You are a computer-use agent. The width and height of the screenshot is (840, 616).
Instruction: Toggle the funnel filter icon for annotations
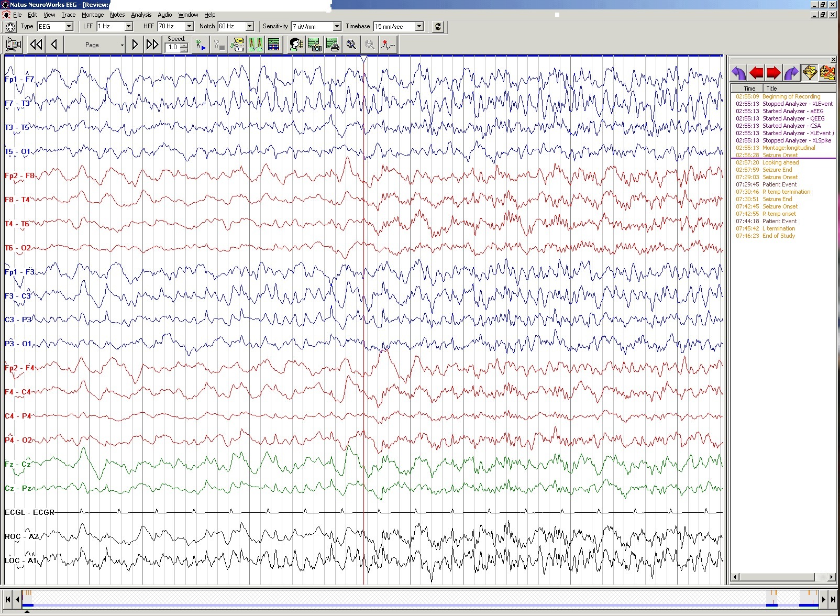[x=809, y=73]
